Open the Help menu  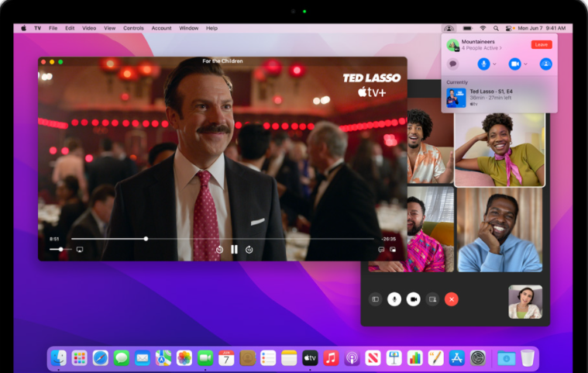(211, 28)
